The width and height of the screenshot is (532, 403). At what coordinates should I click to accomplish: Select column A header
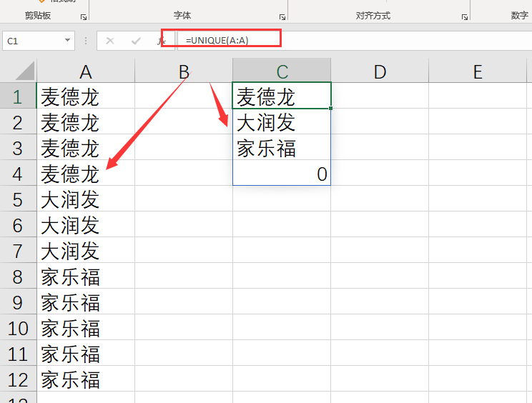pos(86,70)
